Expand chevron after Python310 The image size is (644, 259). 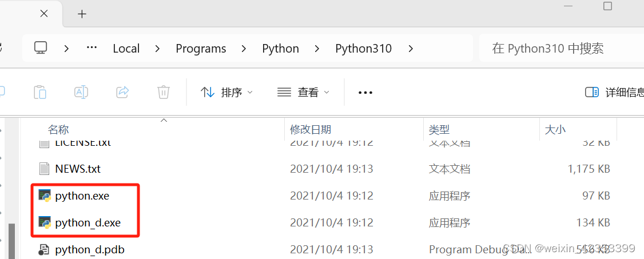click(410, 49)
